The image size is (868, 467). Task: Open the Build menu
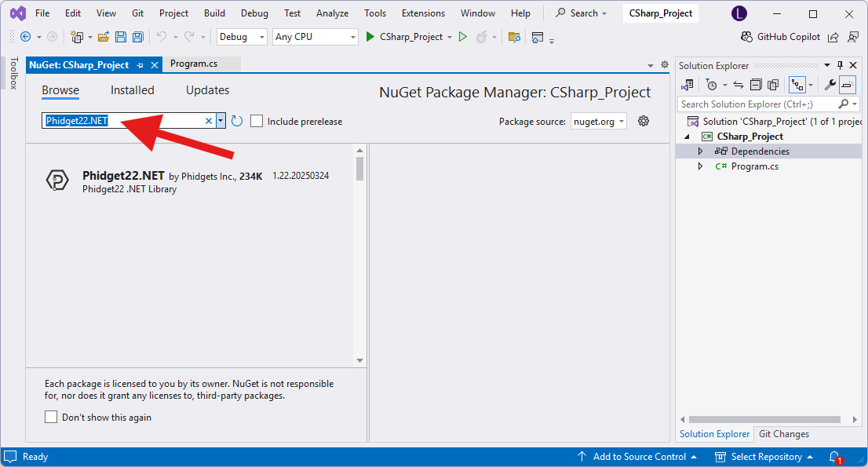coord(214,13)
